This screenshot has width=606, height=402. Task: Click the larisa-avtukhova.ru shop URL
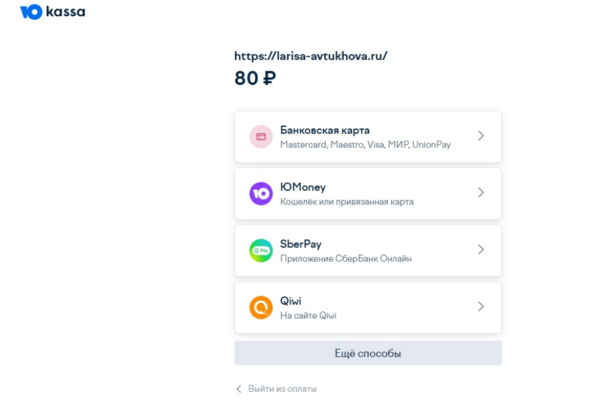[311, 56]
